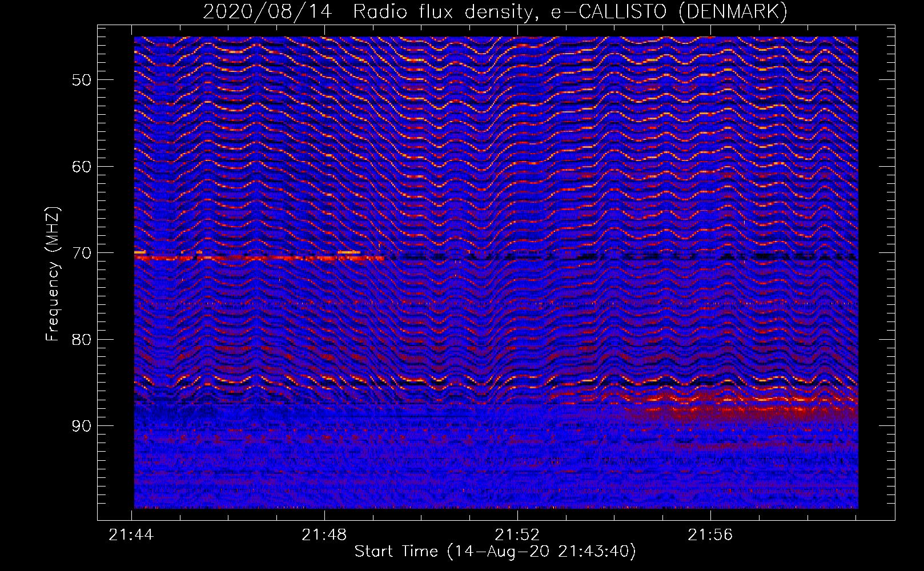Image resolution: width=924 pixels, height=571 pixels.
Task: Click the '21:56' time tick label
Action: point(710,534)
